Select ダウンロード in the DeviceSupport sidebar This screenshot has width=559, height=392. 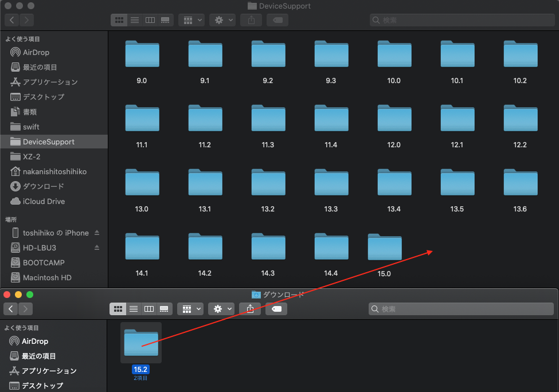54,186
